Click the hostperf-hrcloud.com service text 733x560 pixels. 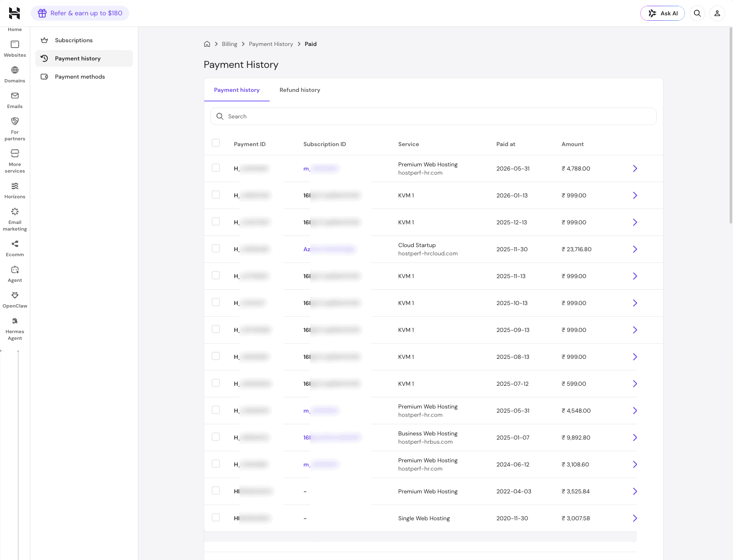(x=428, y=253)
